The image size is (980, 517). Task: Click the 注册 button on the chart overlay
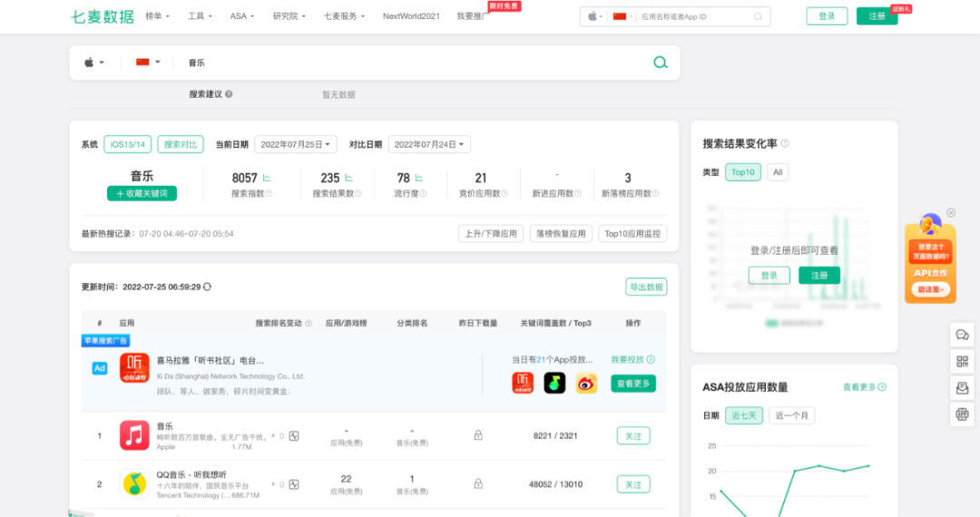click(x=819, y=276)
